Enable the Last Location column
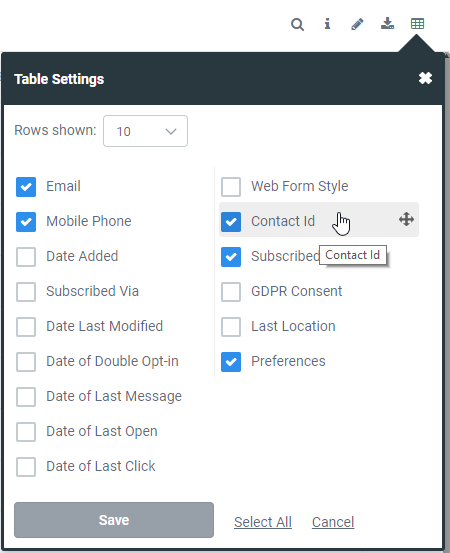Viewport: 450px width, 553px height. (x=231, y=327)
